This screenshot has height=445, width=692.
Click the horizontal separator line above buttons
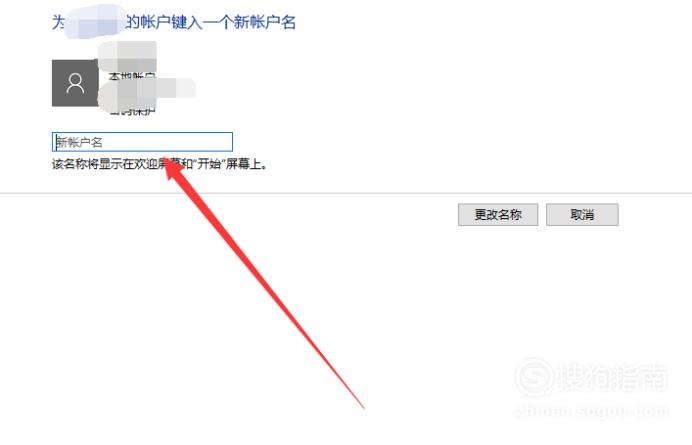point(346,193)
